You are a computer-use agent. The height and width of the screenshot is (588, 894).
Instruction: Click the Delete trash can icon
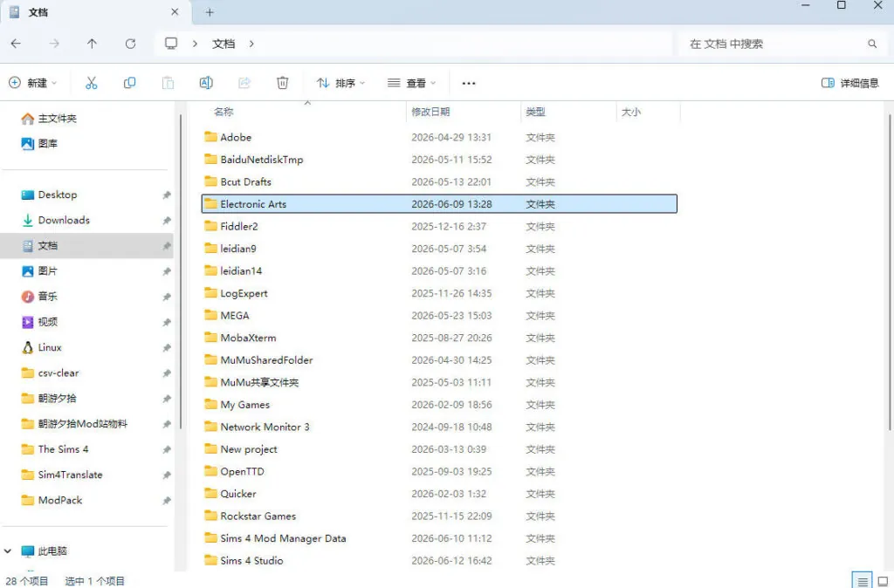coord(282,83)
